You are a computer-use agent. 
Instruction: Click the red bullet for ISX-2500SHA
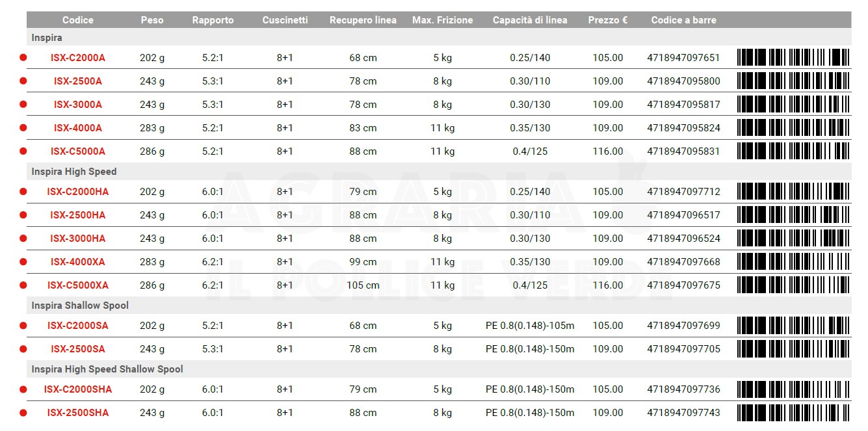pos(23,412)
